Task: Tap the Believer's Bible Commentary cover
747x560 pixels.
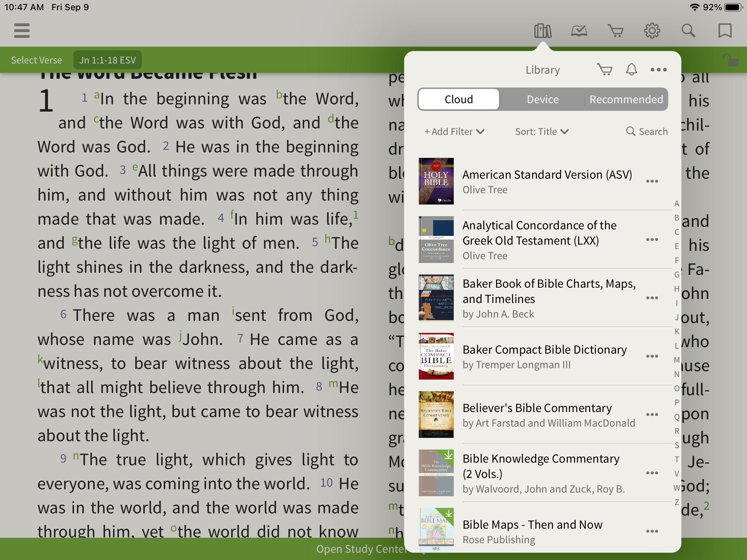Action: (x=436, y=415)
